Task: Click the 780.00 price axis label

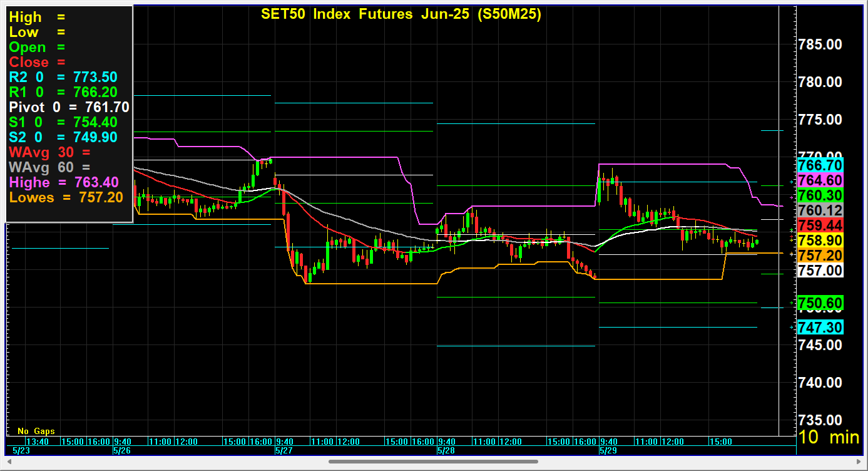Action: click(x=820, y=82)
